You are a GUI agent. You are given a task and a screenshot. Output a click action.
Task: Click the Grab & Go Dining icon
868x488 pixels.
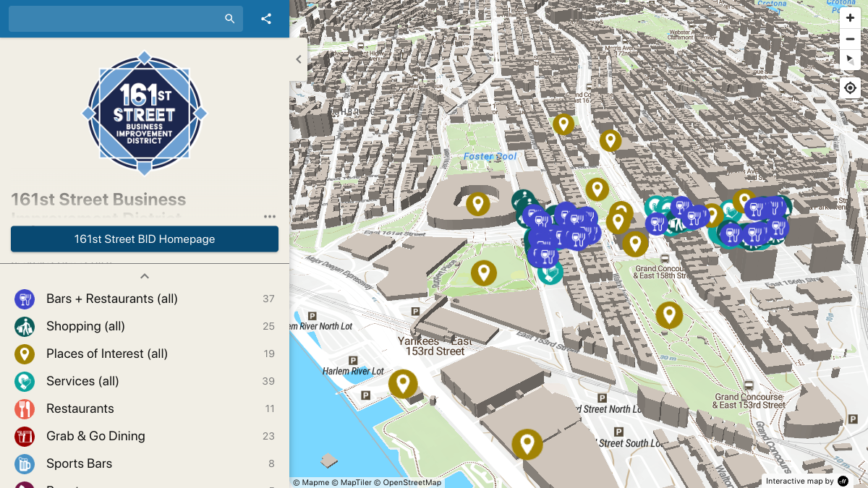point(25,436)
